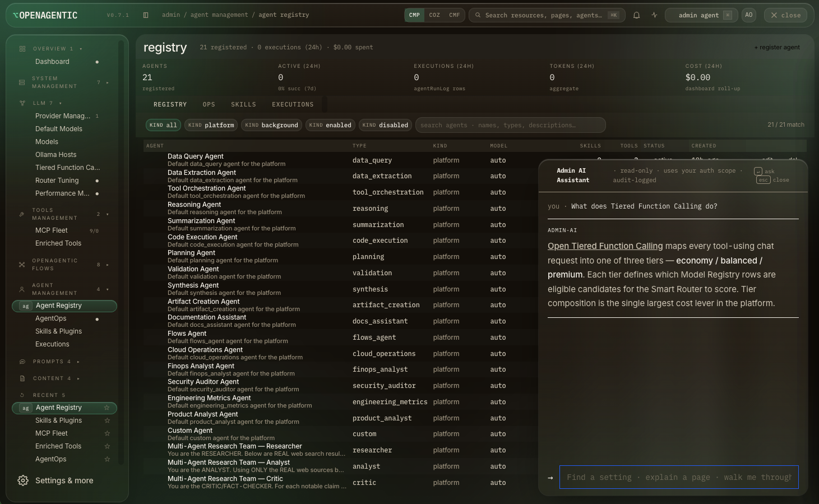Switch to CMF mode
The height and width of the screenshot is (504, 819).
coord(455,15)
